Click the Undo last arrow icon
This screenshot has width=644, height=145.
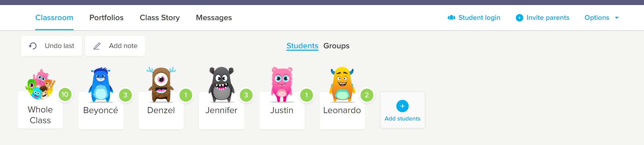click(33, 46)
